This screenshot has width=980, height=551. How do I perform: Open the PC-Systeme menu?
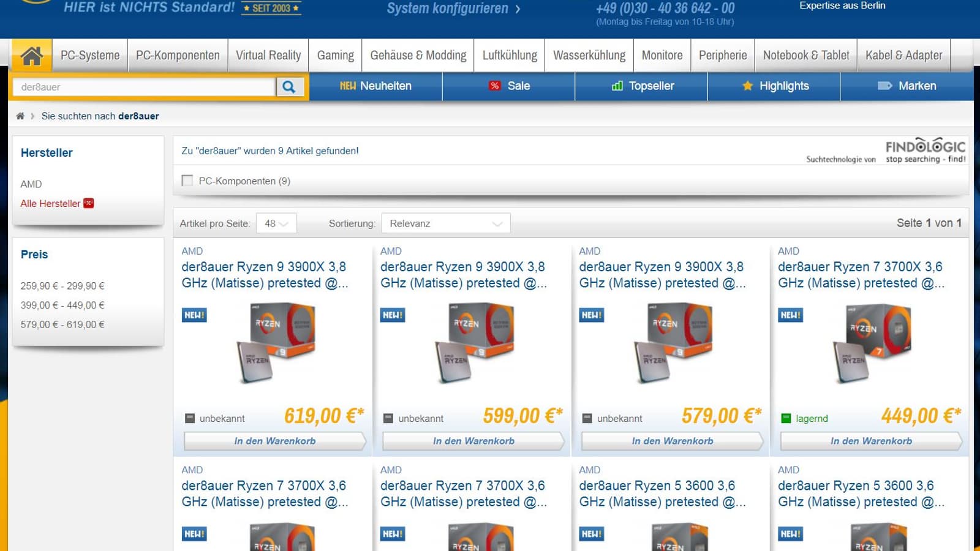(x=90, y=56)
